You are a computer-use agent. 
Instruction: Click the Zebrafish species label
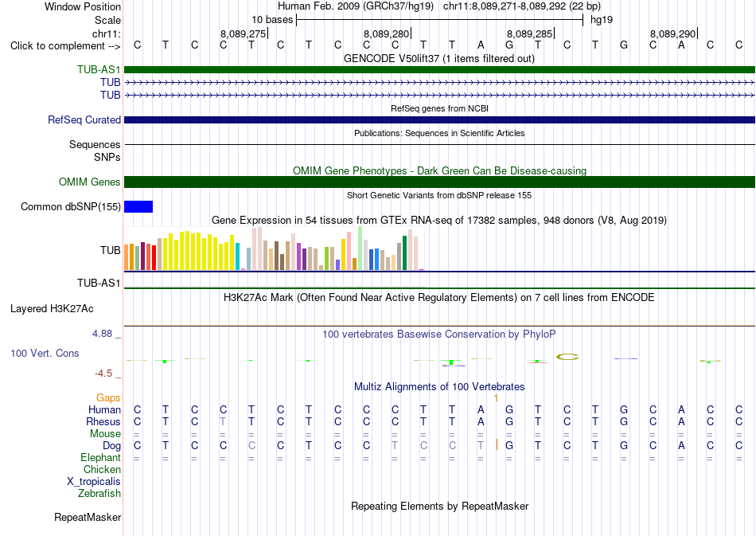click(99, 493)
